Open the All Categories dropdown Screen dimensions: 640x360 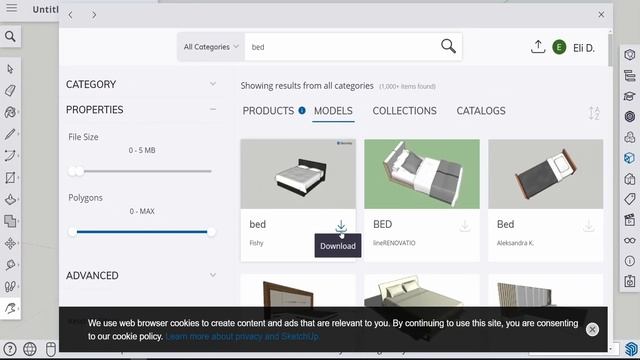211,47
